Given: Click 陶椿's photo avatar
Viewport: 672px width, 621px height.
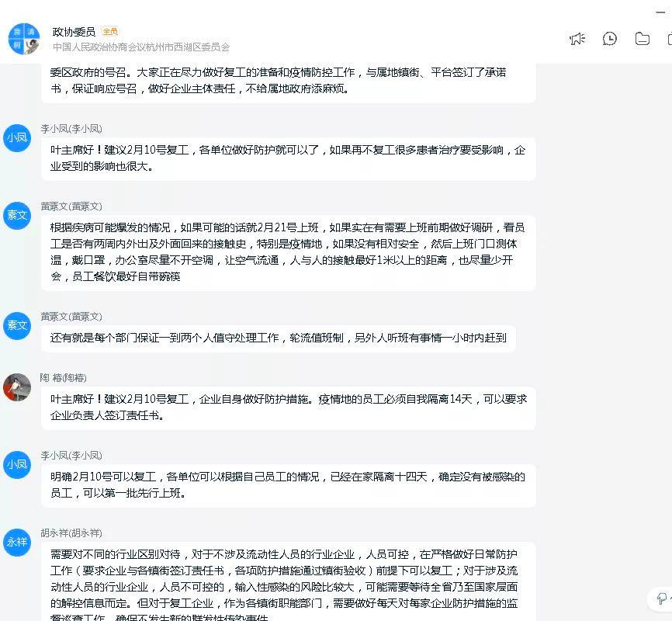Looking at the screenshot, I should click(x=17, y=387).
